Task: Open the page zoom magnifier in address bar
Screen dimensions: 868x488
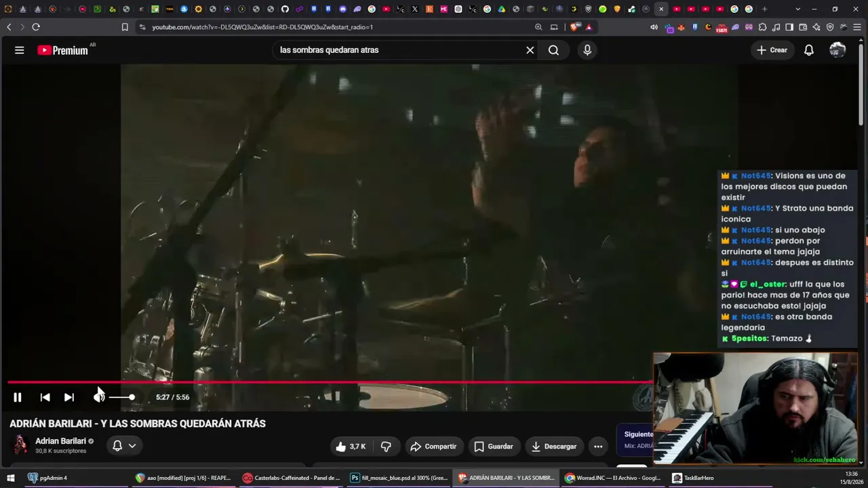Action: (x=538, y=27)
